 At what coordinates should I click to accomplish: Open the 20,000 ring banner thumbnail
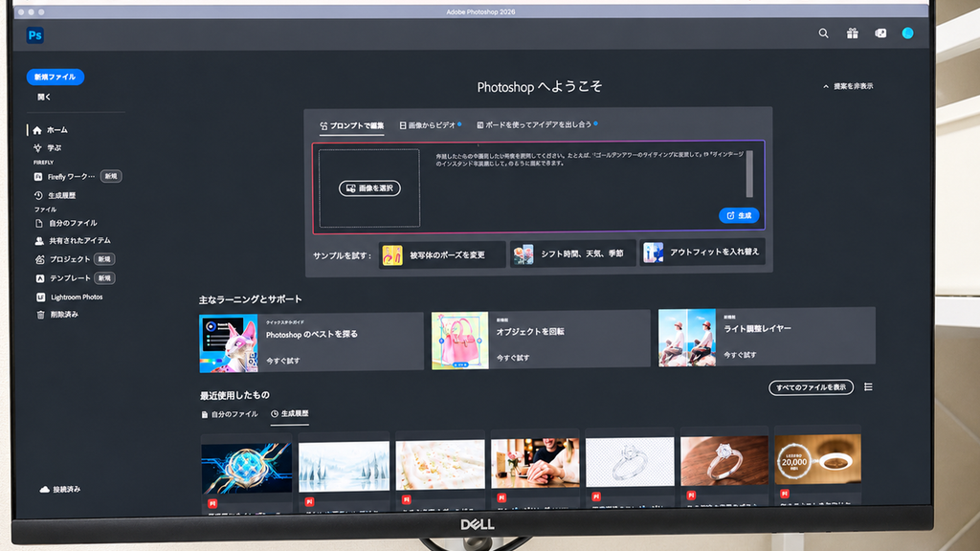click(817, 459)
